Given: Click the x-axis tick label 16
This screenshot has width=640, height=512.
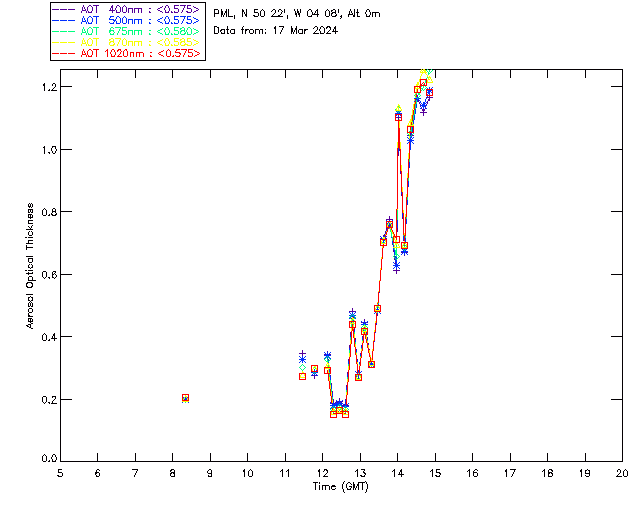Looking at the screenshot, I should (x=472, y=473).
